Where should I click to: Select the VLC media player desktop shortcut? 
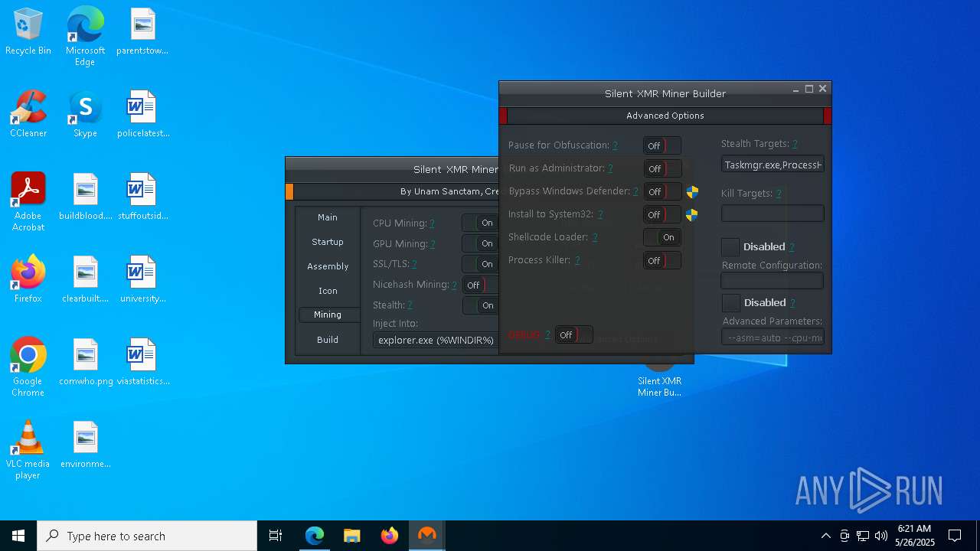pyautogui.click(x=28, y=450)
